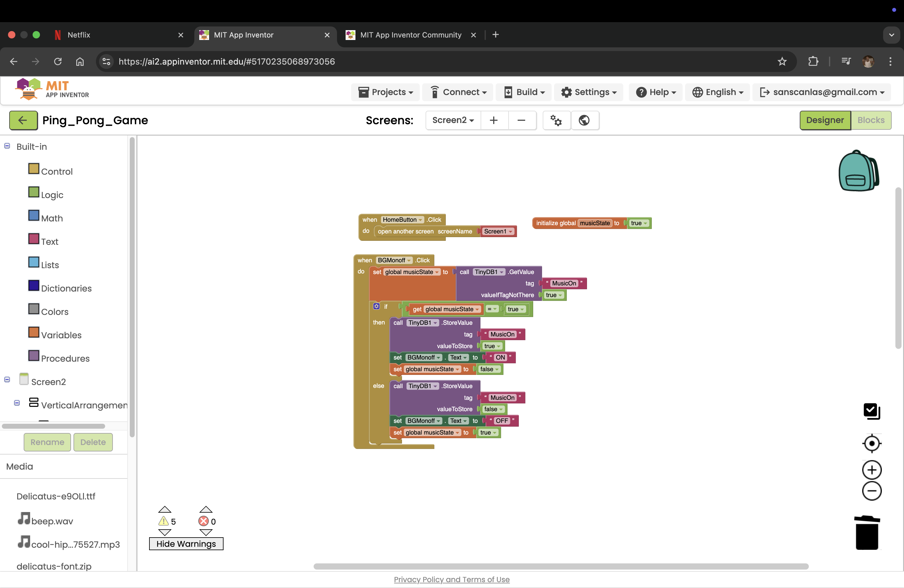Click the workspace trash can icon
The image size is (904, 588).
point(867,533)
